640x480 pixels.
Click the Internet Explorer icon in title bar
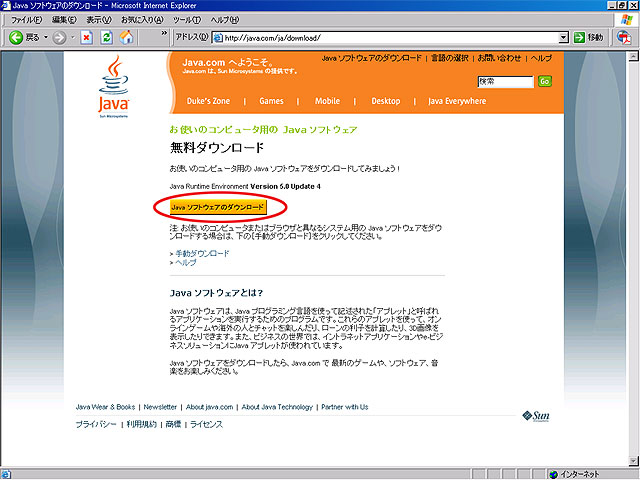[x=6, y=5]
